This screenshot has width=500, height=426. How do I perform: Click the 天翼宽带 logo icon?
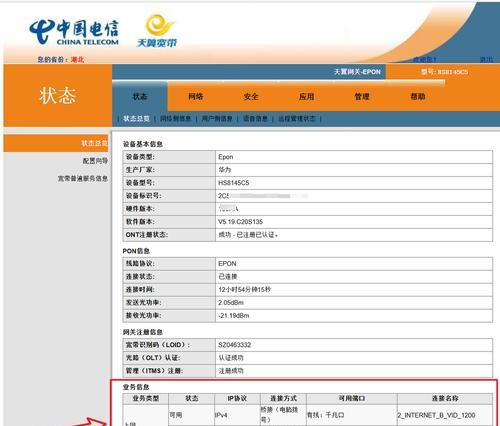coord(157,31)
